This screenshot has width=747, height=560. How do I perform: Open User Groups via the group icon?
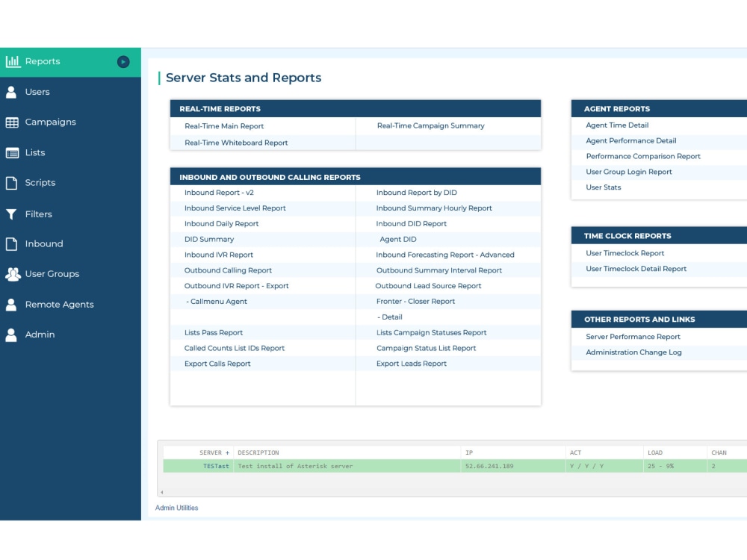[x=11, y=274]
